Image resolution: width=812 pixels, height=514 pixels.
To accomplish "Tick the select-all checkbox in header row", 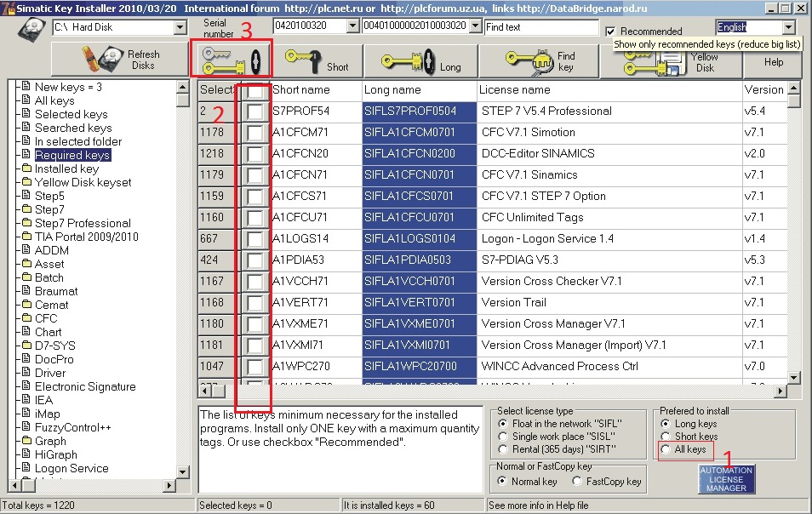I will coord(254,92).
